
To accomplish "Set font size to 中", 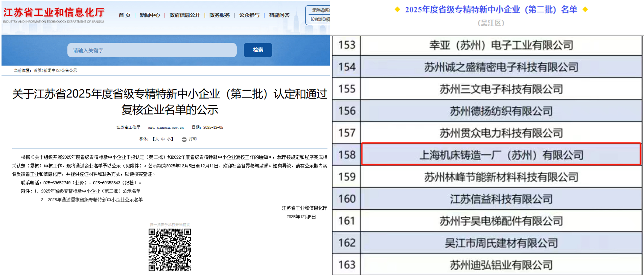I will point(163,139).
